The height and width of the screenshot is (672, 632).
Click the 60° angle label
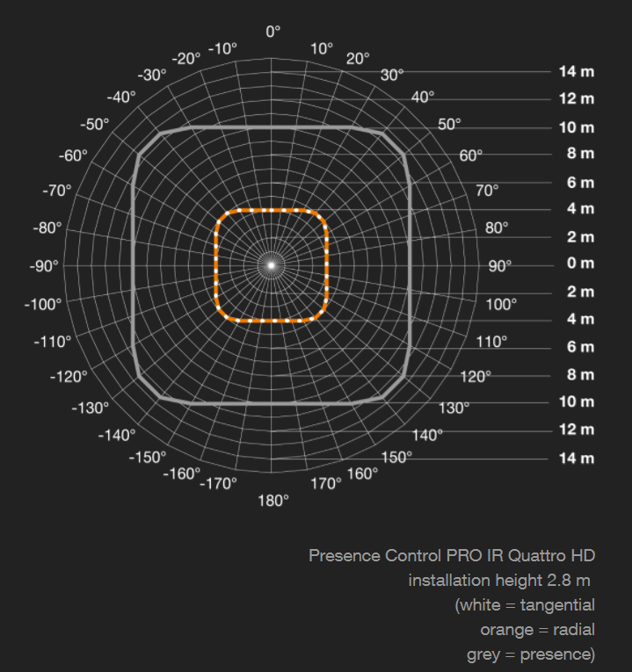[x=471, y=155]
